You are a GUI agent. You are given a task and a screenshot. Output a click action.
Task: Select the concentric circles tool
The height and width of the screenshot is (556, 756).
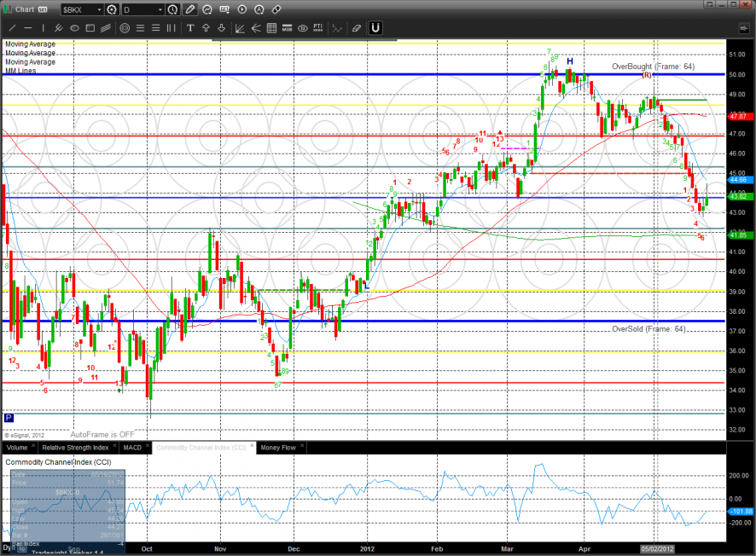125,27
